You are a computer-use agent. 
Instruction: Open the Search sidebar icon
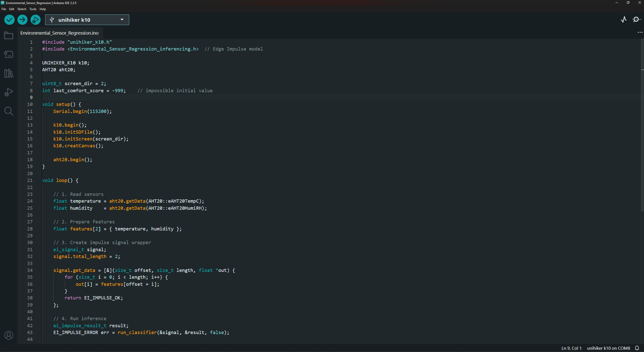[9, 111]
